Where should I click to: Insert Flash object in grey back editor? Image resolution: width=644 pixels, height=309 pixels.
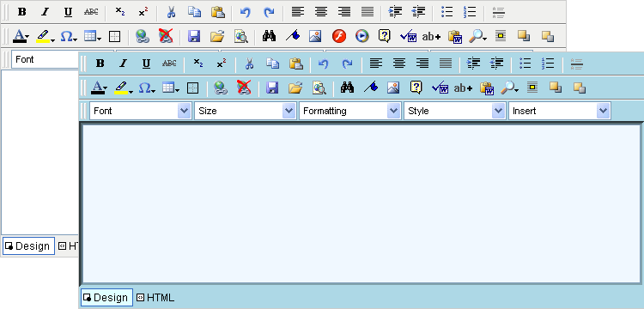pos(339,36)
